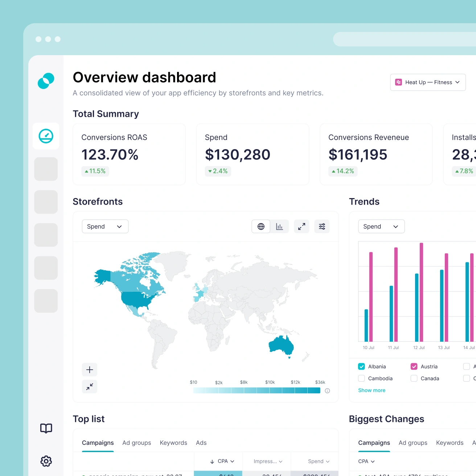Image resolution: width=476 pixels, height=476 pixels.
Task: Select Top list Campaigns tab
Action: 98,443
